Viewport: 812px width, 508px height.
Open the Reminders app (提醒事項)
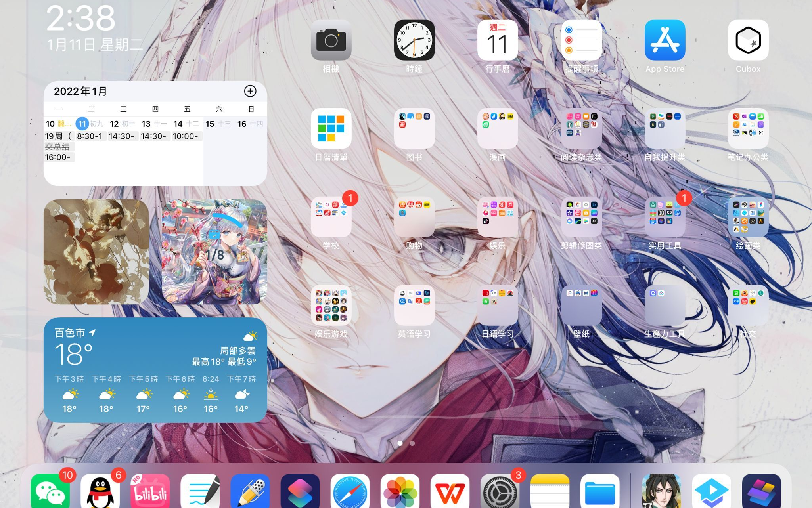coord(582,40)
